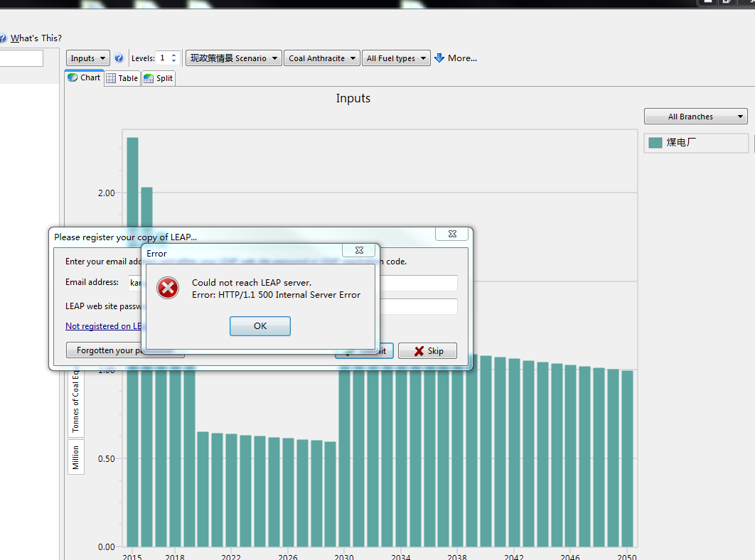Open the 现政策情景 Scenario dropdown
Screen dimensions: 755x560
233,58
